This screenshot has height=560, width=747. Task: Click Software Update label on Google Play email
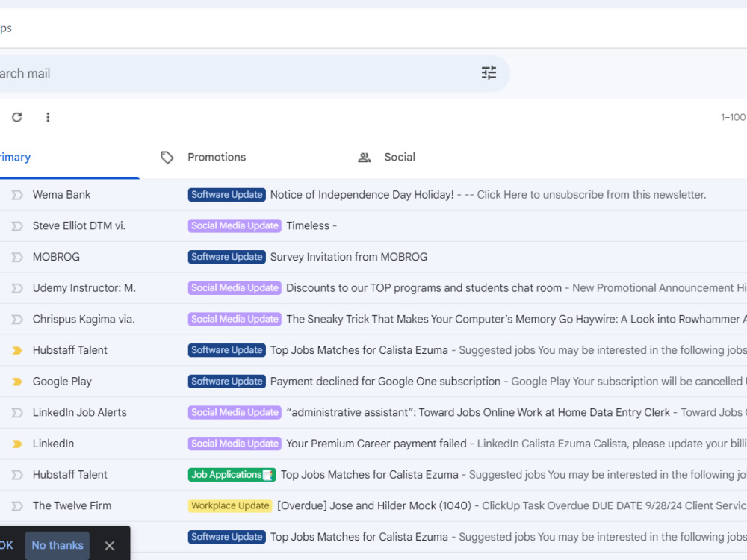227,382
